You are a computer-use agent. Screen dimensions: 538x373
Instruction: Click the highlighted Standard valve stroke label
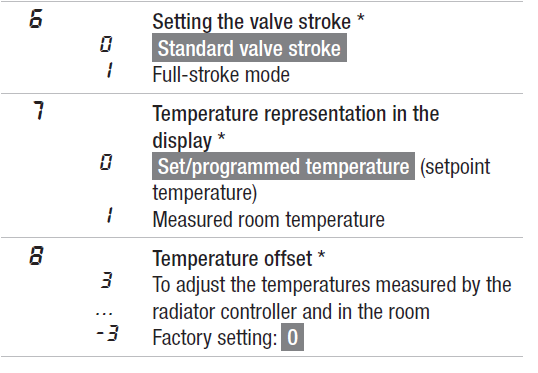coord(249,48)
